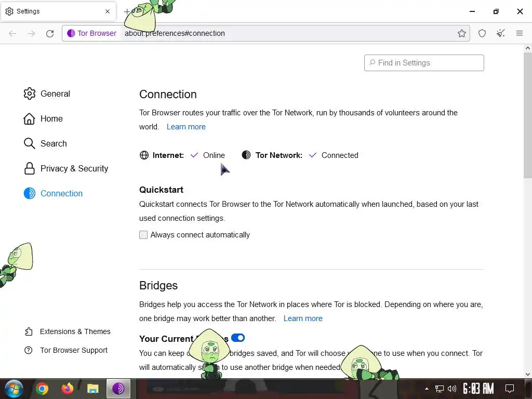Open the hamburger application menu

click(520, 33)
